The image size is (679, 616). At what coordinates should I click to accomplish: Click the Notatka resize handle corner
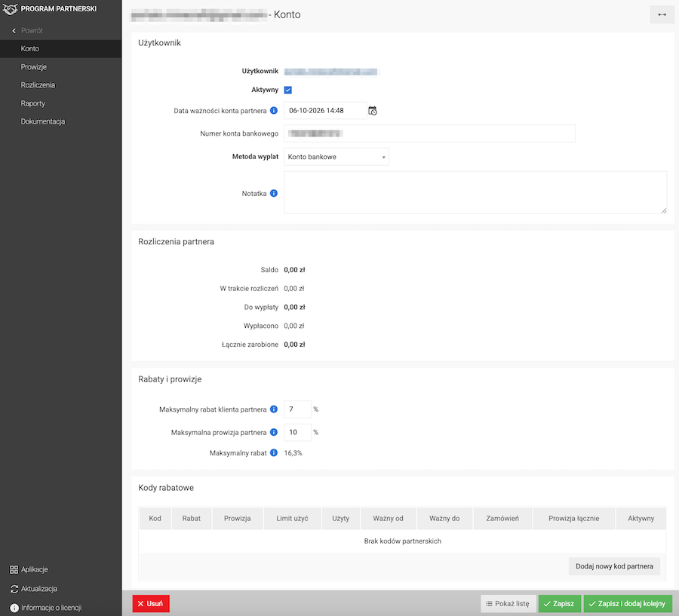point(664,210)
